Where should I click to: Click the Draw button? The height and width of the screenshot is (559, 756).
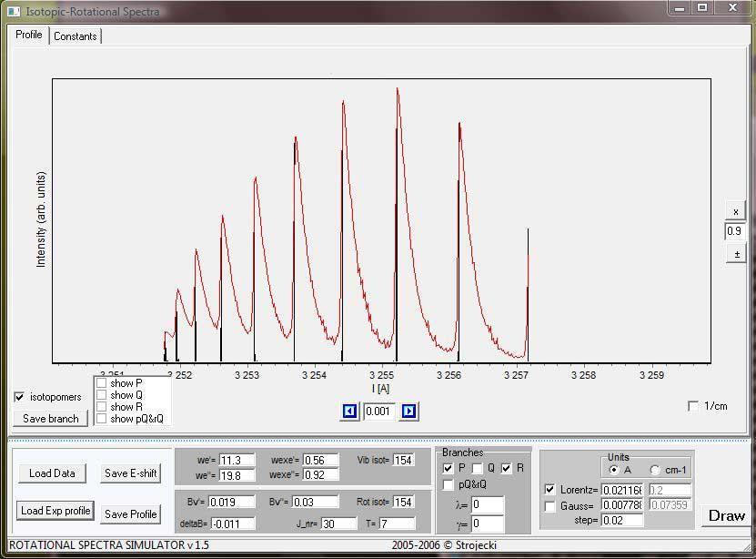[727, 515]
